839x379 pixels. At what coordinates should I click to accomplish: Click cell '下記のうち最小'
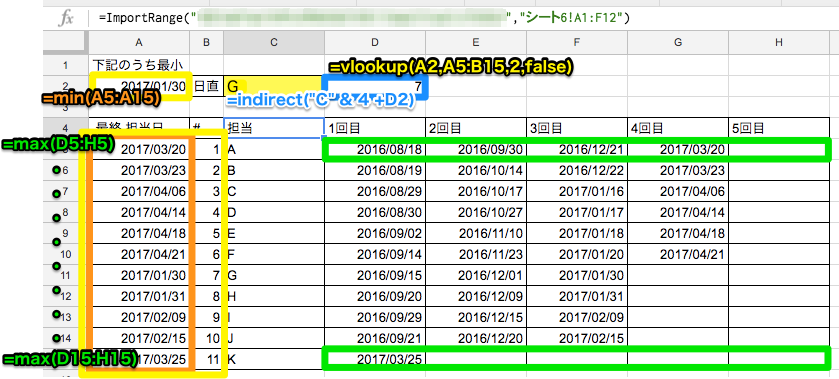coord(139,65)
